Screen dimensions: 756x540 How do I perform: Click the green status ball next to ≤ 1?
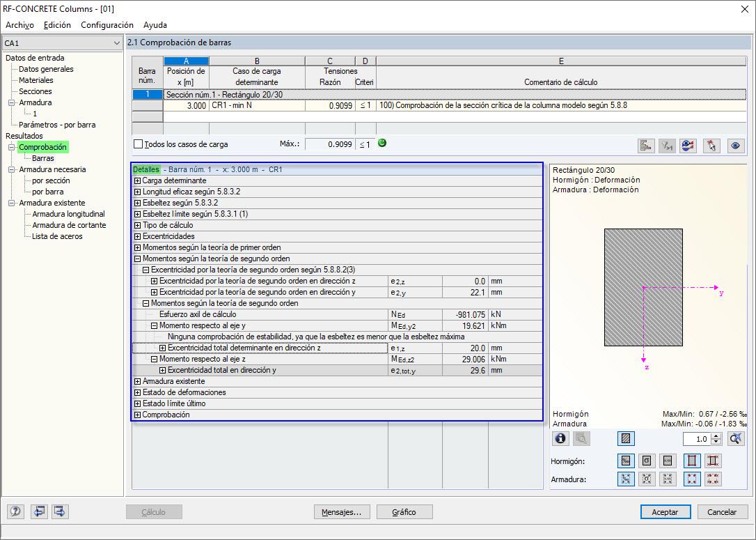[x=382, y=143]
